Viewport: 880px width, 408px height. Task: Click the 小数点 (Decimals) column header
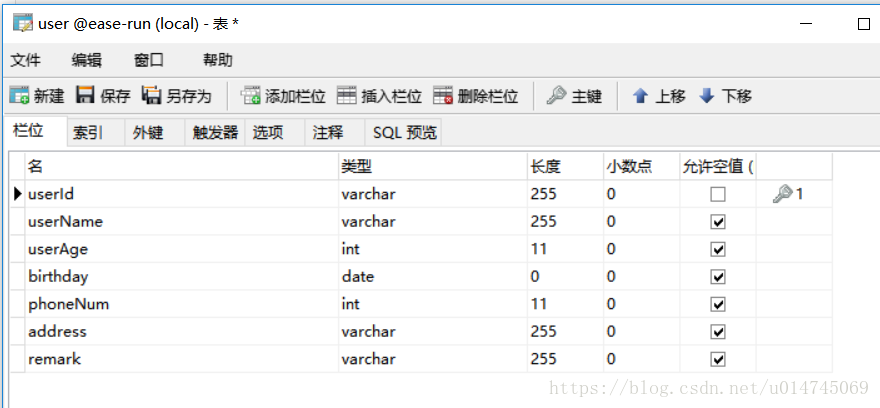[641, 166]
